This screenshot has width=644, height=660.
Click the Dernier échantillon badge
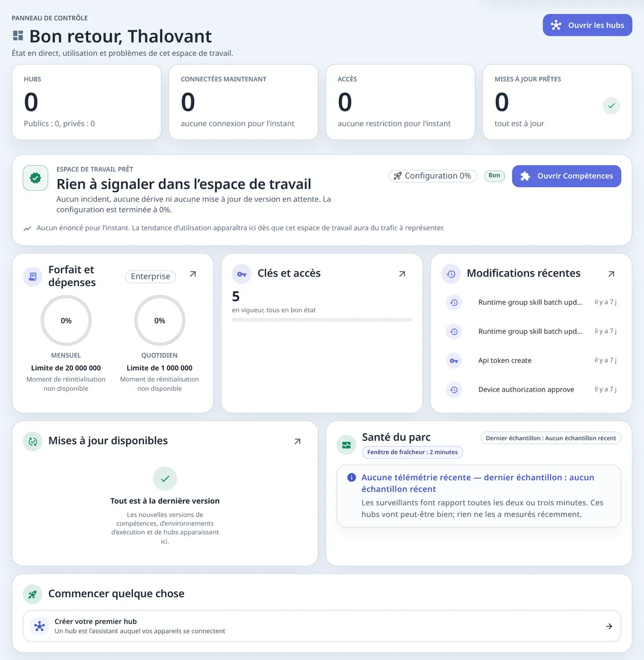tap(550, 438)
